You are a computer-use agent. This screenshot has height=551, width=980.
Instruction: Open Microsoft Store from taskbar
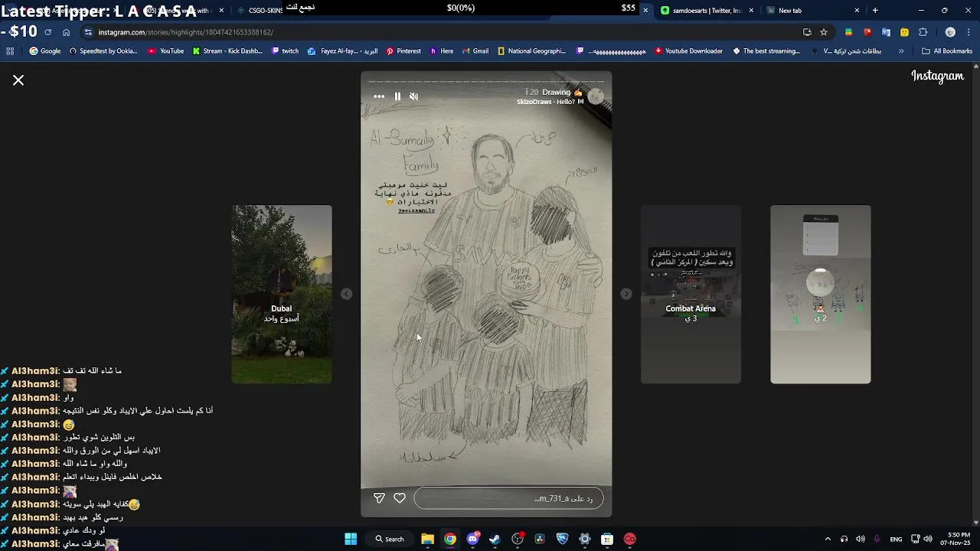[607, 539]
